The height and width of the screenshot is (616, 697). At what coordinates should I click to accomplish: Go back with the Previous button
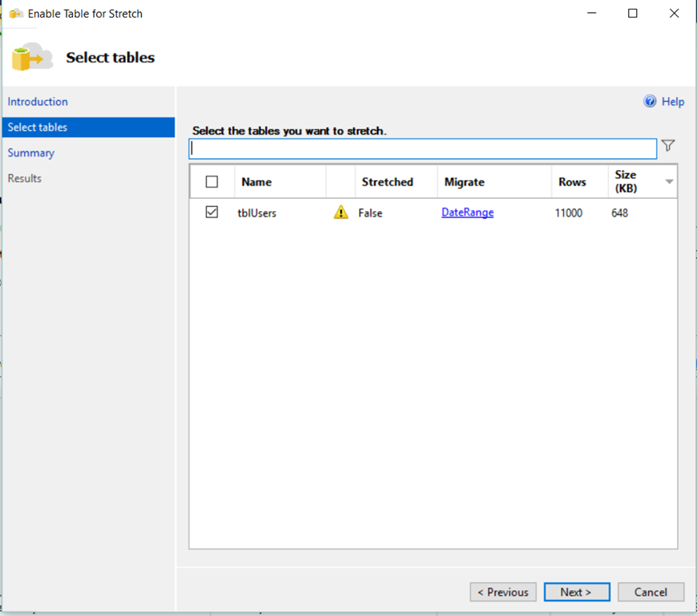503,592
